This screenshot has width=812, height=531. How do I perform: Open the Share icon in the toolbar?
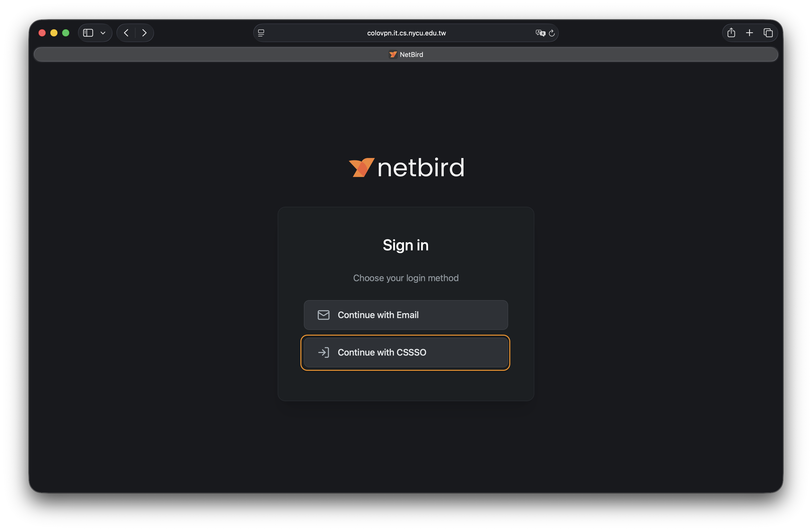click(x=731, y=33)
